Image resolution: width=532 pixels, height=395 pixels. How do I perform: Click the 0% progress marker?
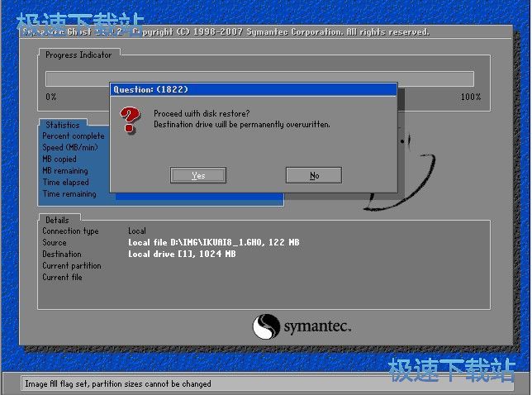pyautogui.click(x=51, y=97)
